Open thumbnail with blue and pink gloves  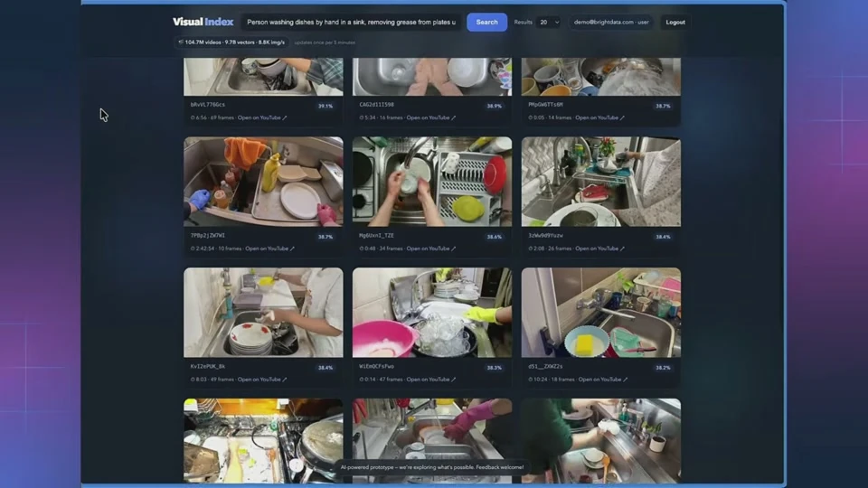point(263,182)
